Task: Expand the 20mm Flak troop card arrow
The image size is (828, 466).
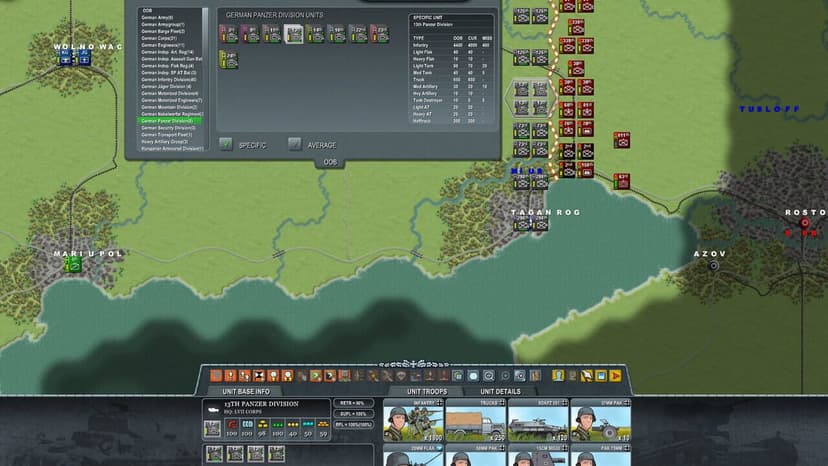Action: [x=439, y=448]
